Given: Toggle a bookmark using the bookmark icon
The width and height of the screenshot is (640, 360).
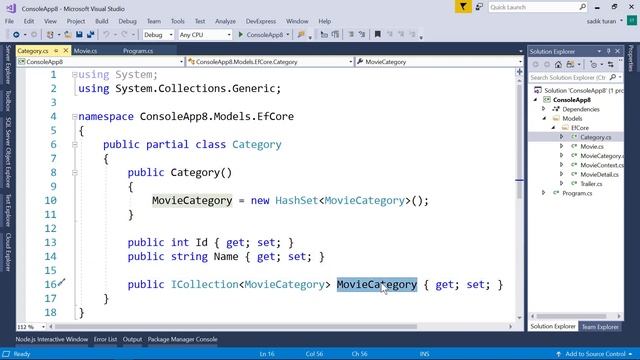Looking at the screenshot, I should 378,35.
